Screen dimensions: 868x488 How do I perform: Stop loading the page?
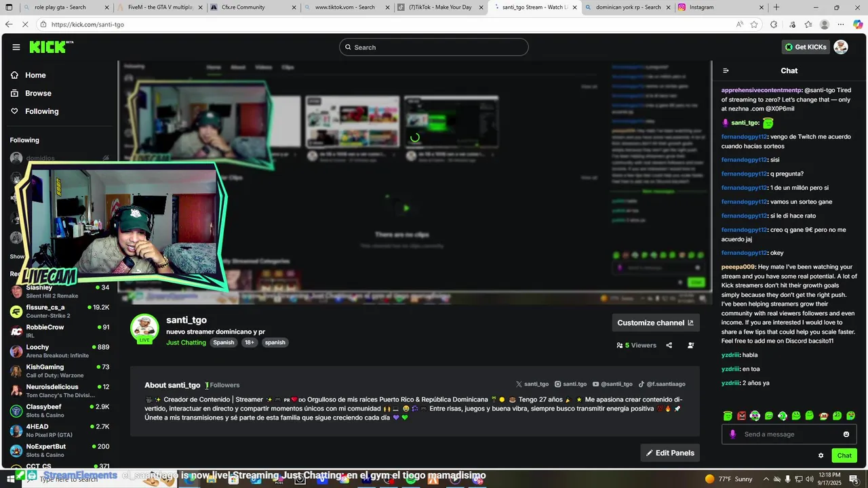click(x=25, y=24)
